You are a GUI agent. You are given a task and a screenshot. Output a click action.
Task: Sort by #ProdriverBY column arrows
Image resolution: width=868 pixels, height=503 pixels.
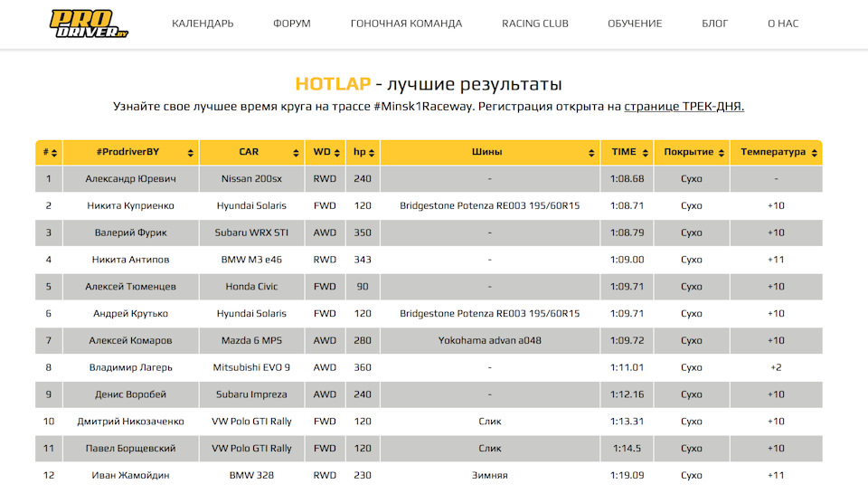[191, 153]
